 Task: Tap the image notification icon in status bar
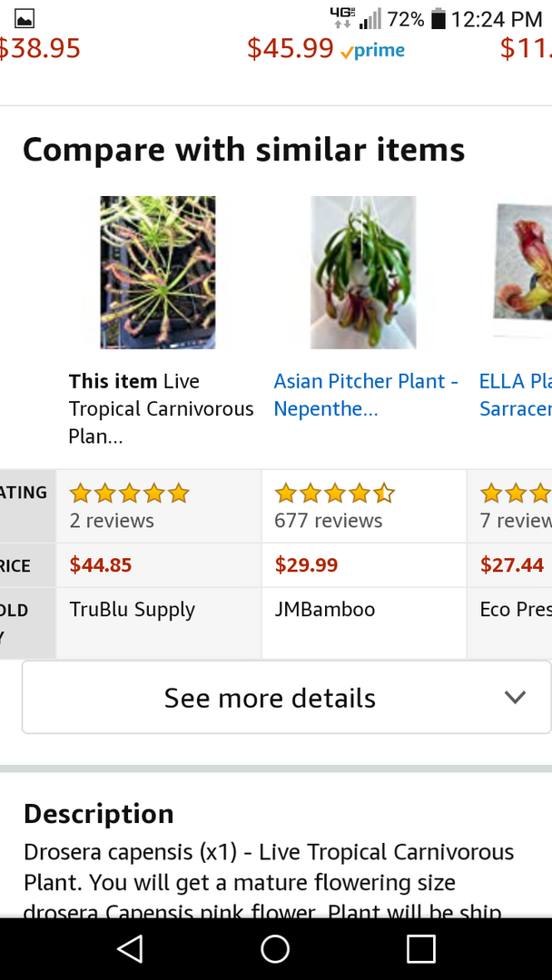pos(25,19)
